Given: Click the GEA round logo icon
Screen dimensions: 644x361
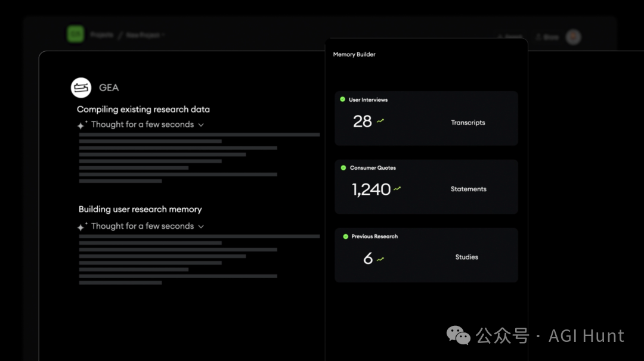Looking at the screenshot, I should [x=81, y=88].
